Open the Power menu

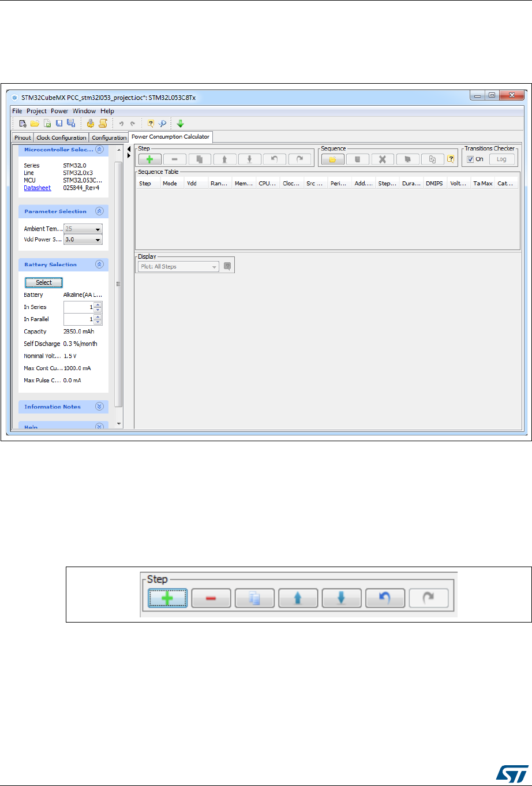coord(59,111)
